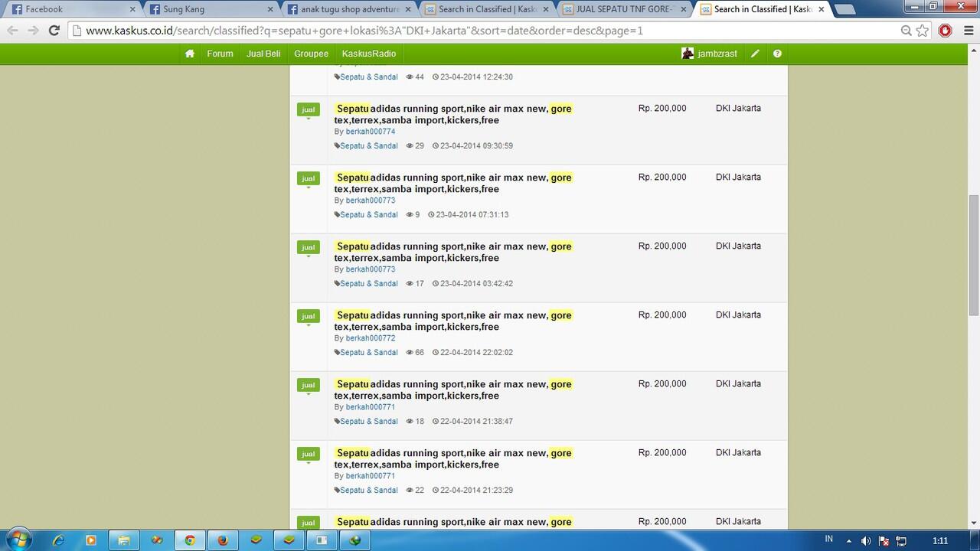The height and width of the screenshot is (551, 980).
Task: Open Jual Beli in Kaskus navigation
Action: (x=263, y=54)
